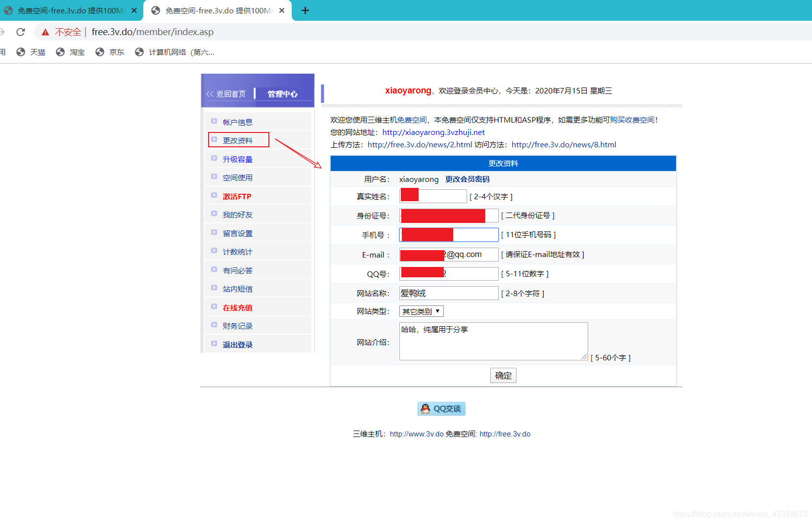
Task: Click the QQ penguin icon on QQ交谈 button
Action: (426, 409)
